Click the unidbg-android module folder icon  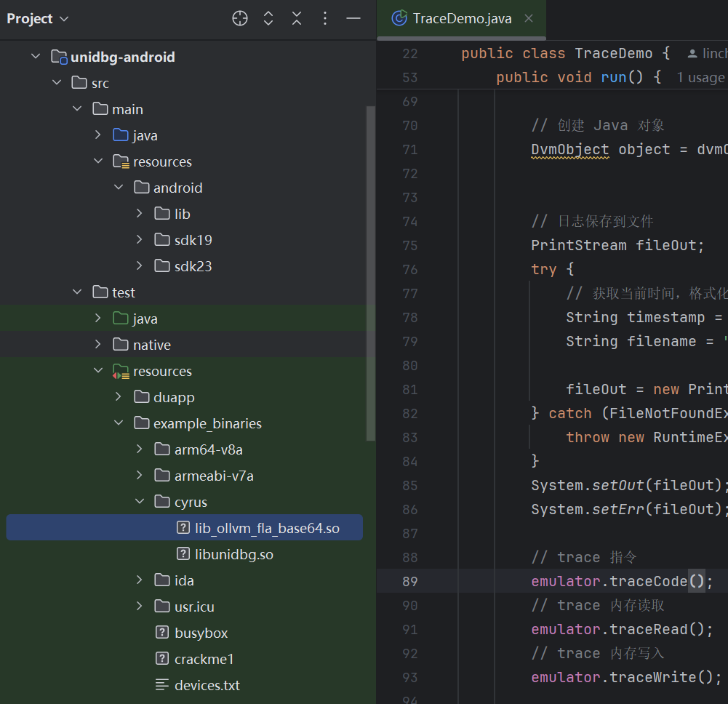coord(59,57)
